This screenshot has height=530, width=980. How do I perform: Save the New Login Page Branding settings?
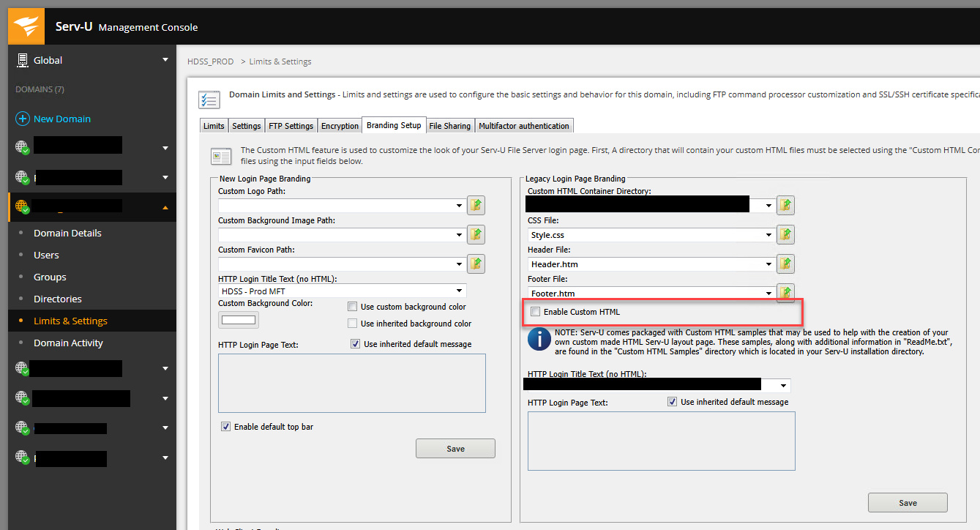455,449
